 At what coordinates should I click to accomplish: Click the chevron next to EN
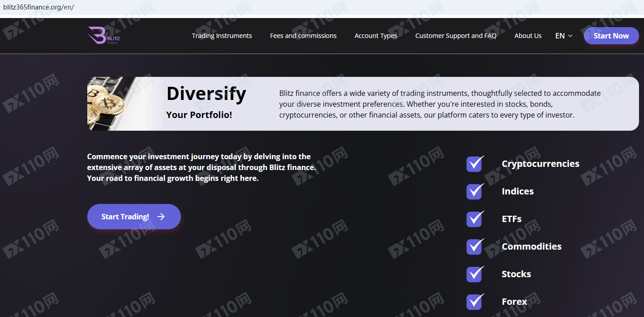click(x=570, y=36)
